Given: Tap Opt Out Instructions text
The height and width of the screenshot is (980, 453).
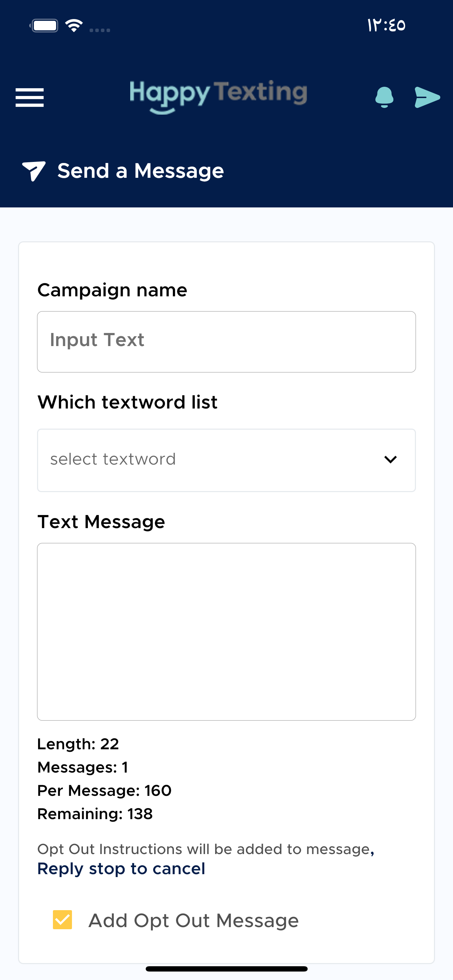Looking at the screenshot, I should (x=206, y=849).
